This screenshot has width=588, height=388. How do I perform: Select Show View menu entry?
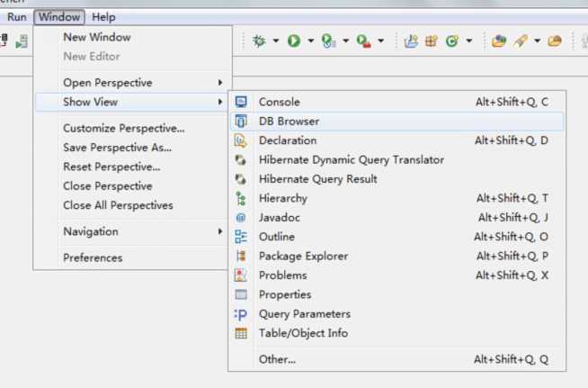tap(133, 102)
